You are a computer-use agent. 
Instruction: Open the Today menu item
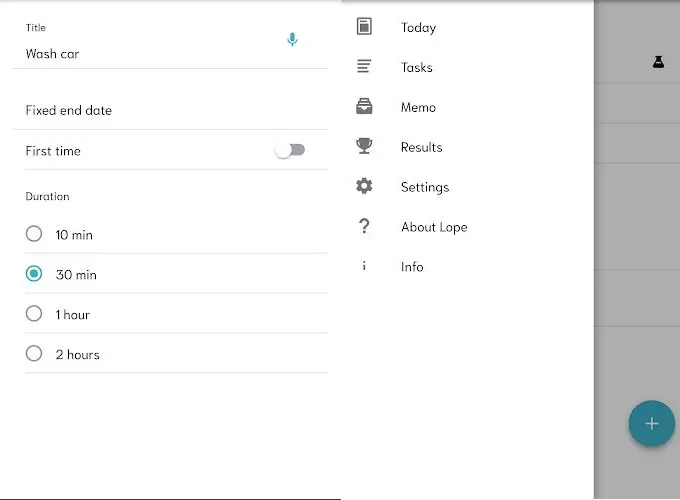click(468, 27)
